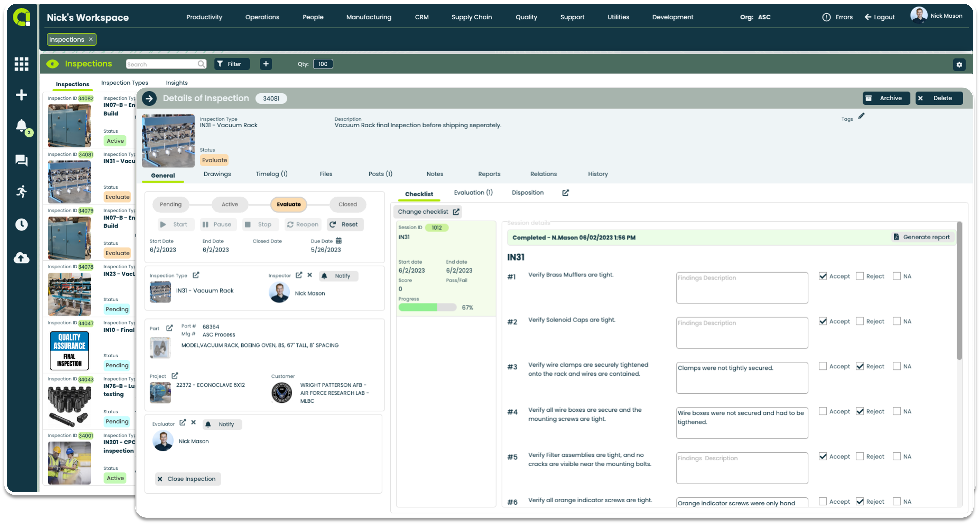Screen dimensions: 980x525
Task: Click Notify button beside Inspector
Action: point(339,276)
